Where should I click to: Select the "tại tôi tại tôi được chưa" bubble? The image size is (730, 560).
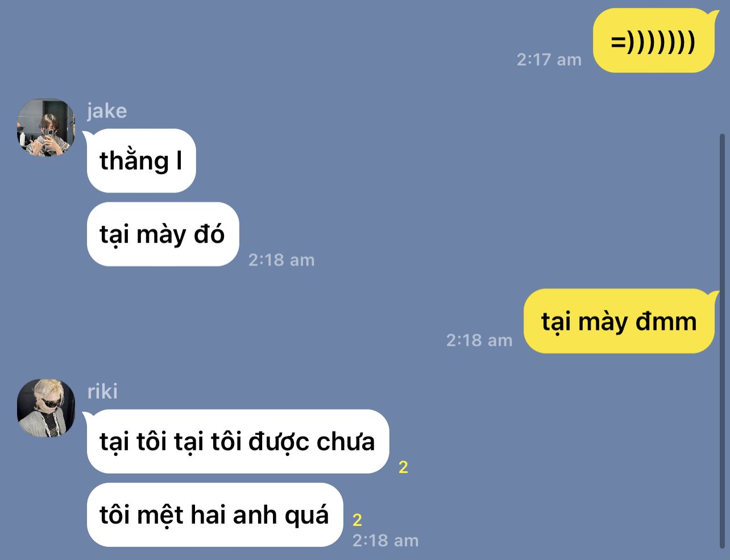238,441
